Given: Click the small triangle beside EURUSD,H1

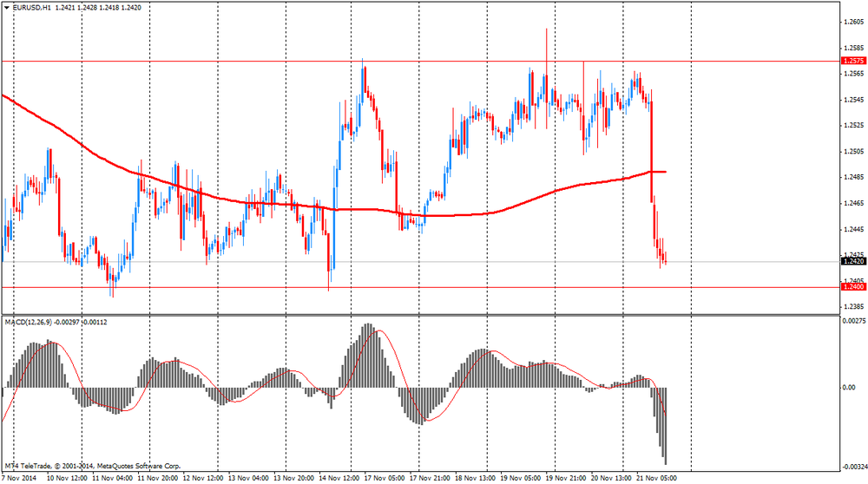Looking at the screenshot, I should [x=7, y=8].
